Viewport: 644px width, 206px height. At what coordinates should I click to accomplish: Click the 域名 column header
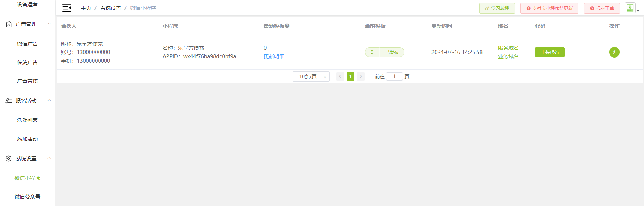(x=503, y=26)
